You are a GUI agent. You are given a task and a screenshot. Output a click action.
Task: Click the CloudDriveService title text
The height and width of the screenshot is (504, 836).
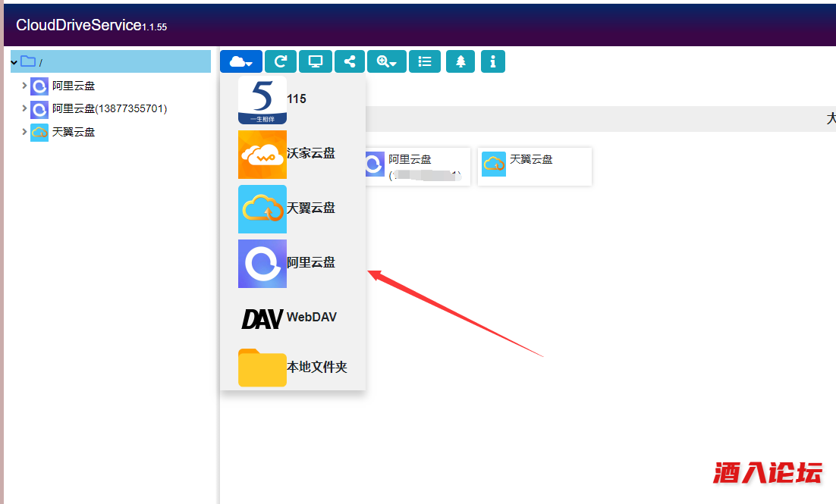[x=79, y=25]
